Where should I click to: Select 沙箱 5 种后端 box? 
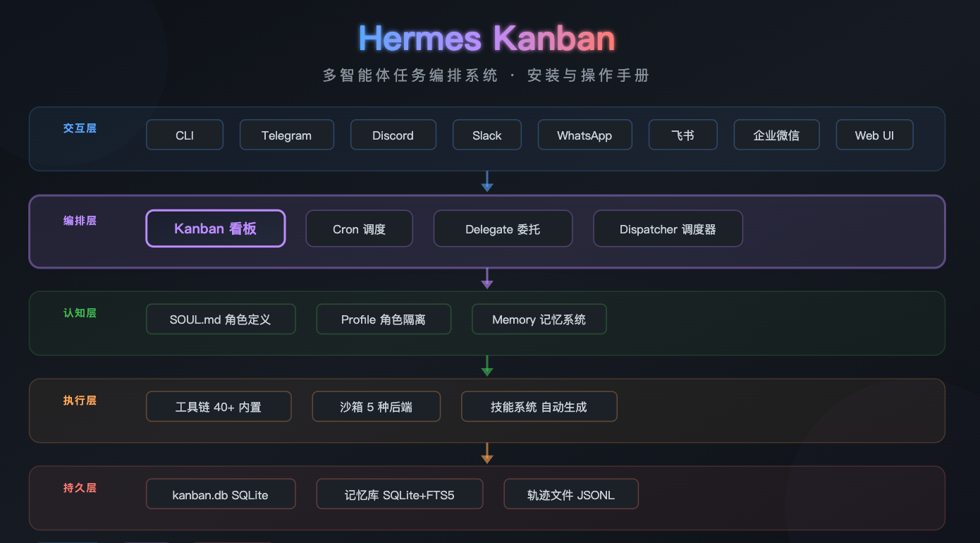click(x=376, y=406)
